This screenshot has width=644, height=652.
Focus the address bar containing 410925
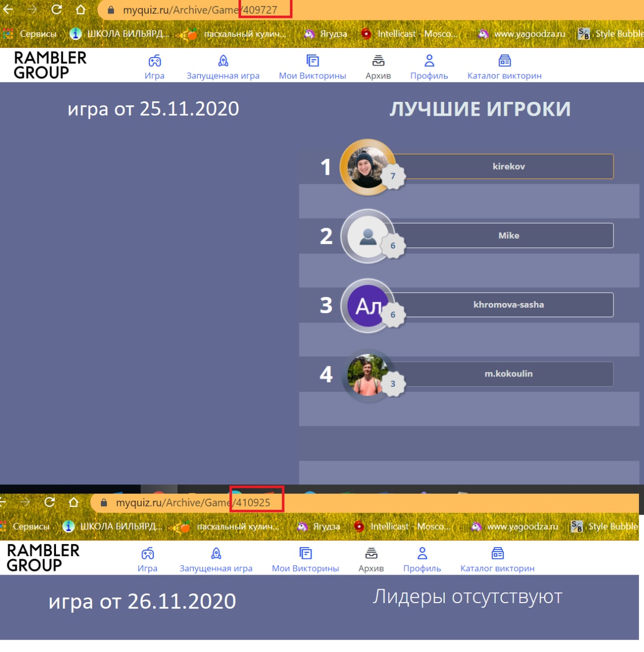tap(364, 503)
